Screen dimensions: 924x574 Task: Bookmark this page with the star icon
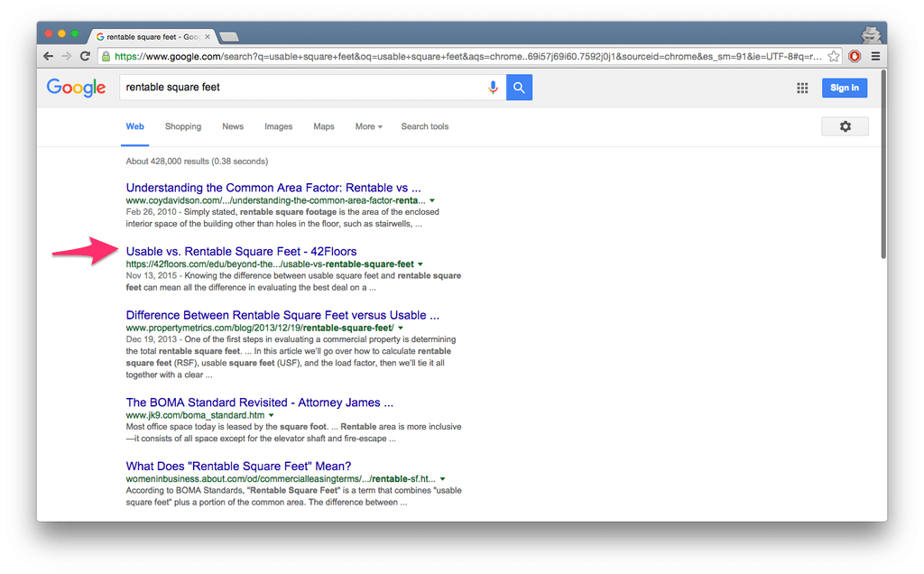click(x=834, y=57)
